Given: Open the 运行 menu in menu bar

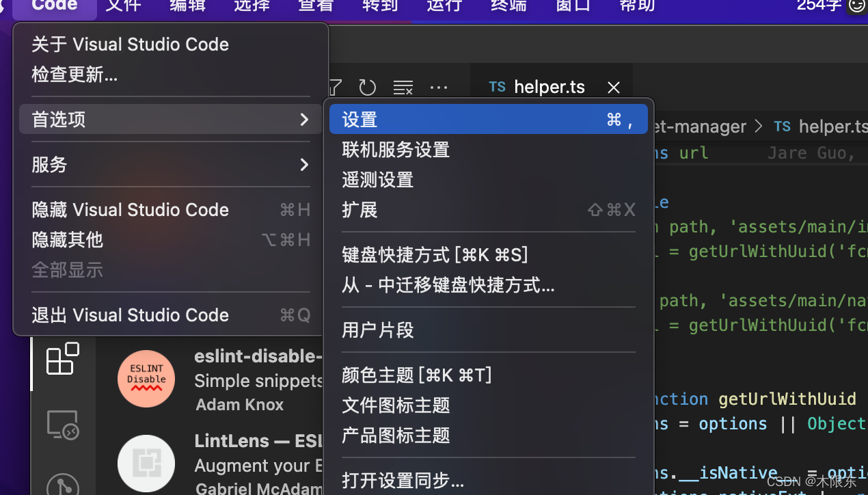Looking at the screenshot, I should (444, 5).
